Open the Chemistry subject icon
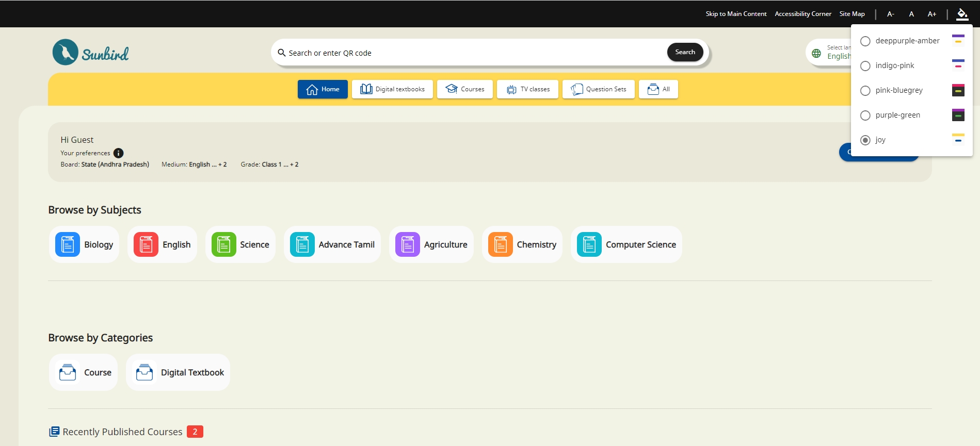 click(x=500, y=244)
